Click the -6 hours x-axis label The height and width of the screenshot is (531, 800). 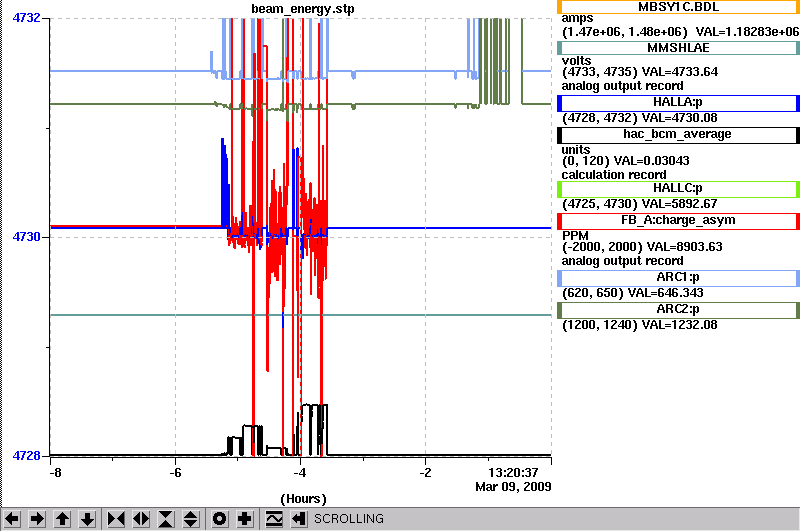click(x=175, y=473)
